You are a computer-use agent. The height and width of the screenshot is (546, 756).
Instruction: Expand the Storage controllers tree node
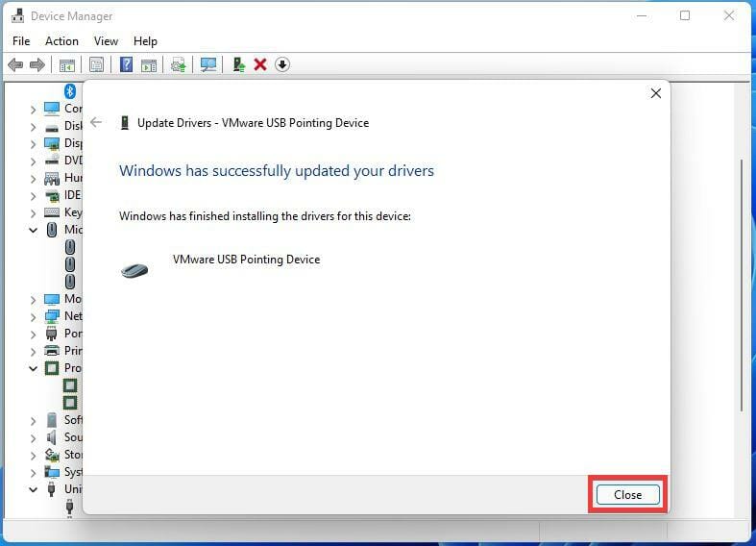coord(33,456)
